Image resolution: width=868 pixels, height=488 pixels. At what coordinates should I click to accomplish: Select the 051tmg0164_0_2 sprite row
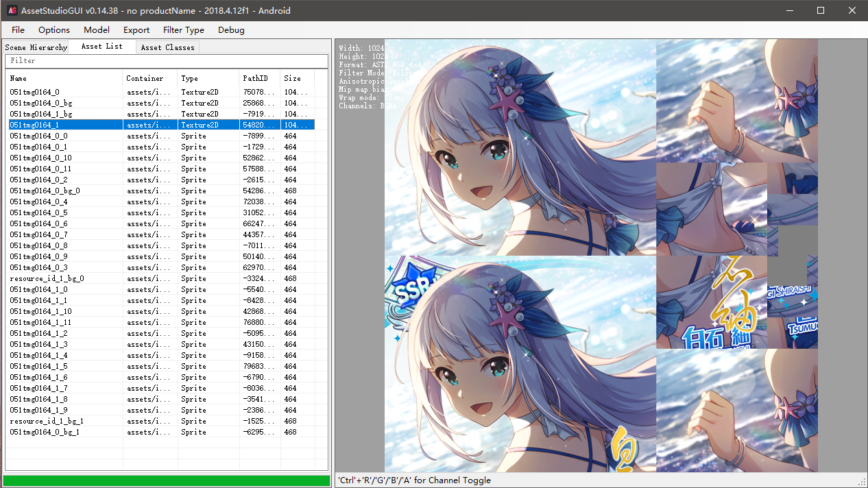pyautogui.click(x=161, y=180)
